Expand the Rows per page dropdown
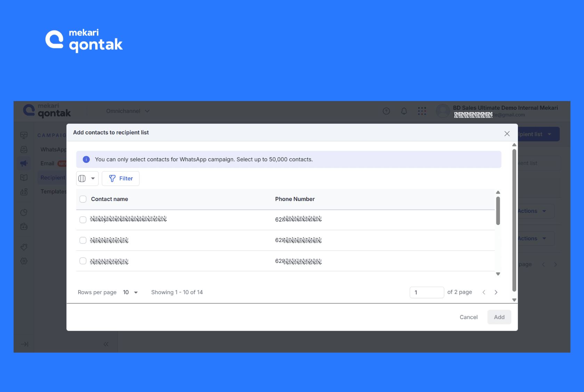The height and width of the screenshot is (392, 584). pyautogui.click(x=131, y=292)
